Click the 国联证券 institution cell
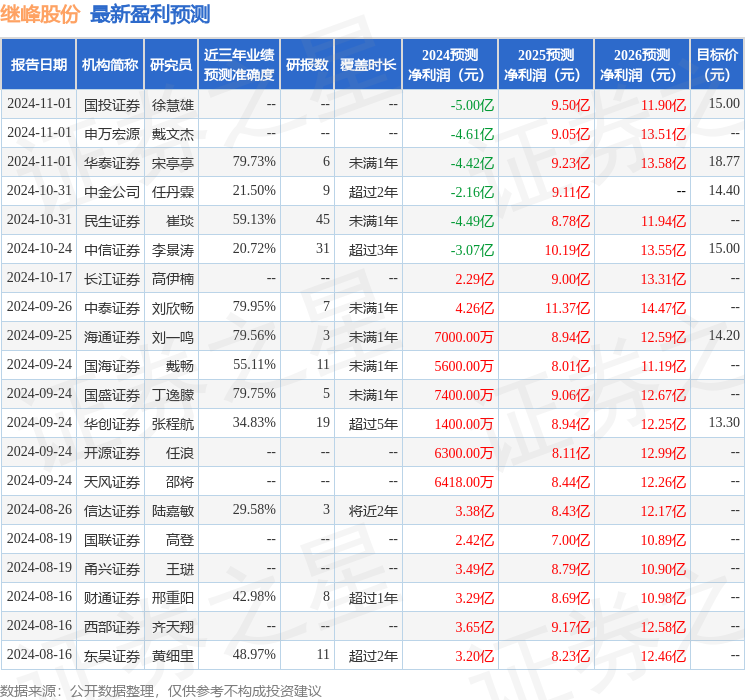745x700 pixels. 112,540
